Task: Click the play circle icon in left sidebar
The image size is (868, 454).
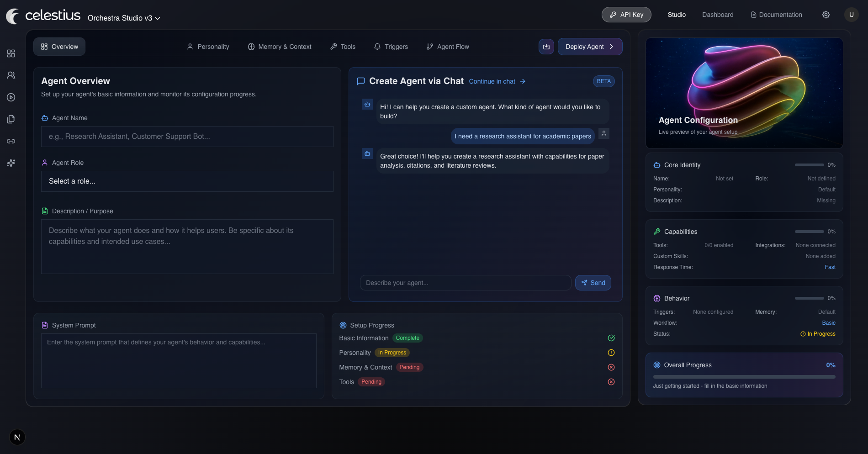Action: coord(11,97)
